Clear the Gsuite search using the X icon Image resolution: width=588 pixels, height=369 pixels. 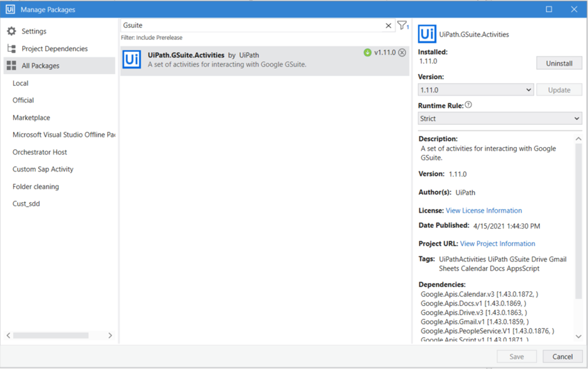pyautogui.click(x=388, y=25)
